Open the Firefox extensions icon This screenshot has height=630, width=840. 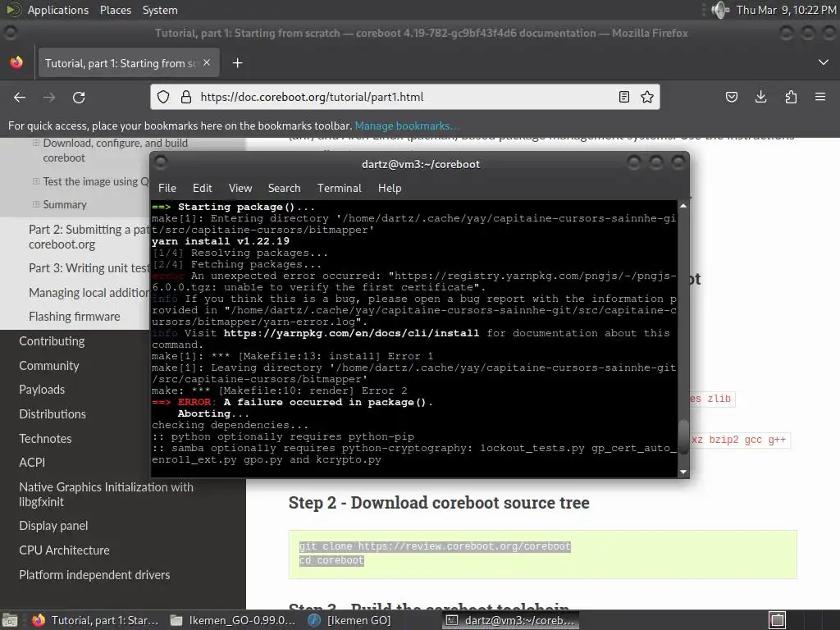[x=791, y=97]
